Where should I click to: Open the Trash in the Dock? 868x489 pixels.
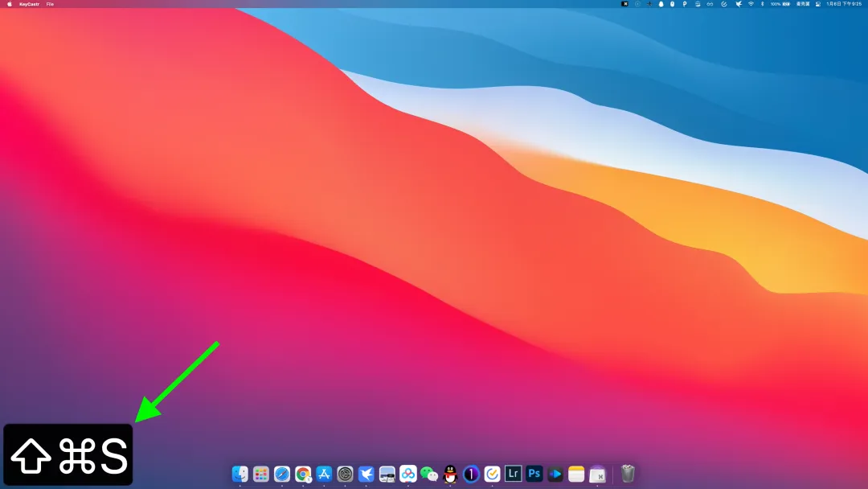(628, 474)
